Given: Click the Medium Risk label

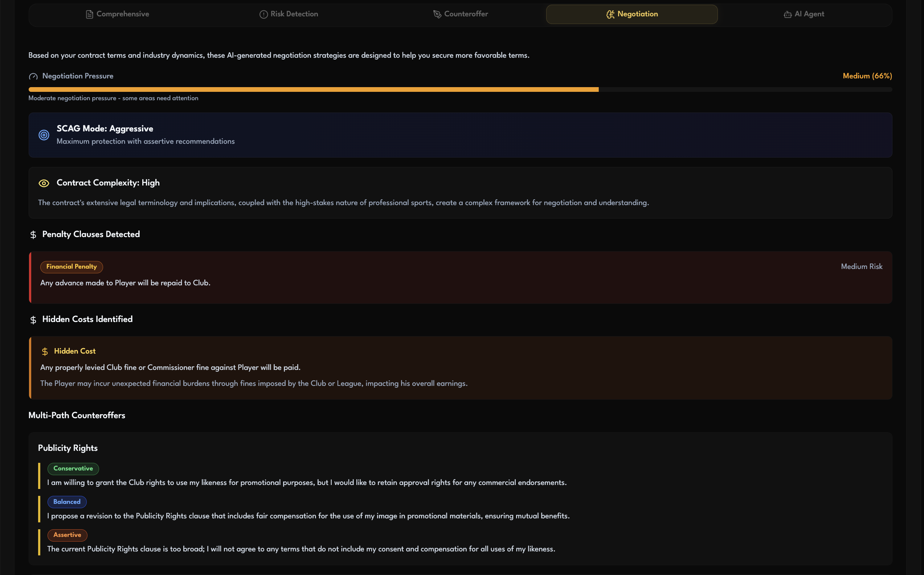Looking at the screenshot, I should 861,266.
